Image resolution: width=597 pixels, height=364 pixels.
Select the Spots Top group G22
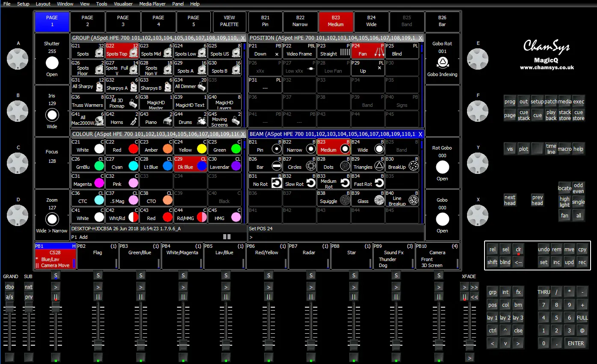[122, 50]
